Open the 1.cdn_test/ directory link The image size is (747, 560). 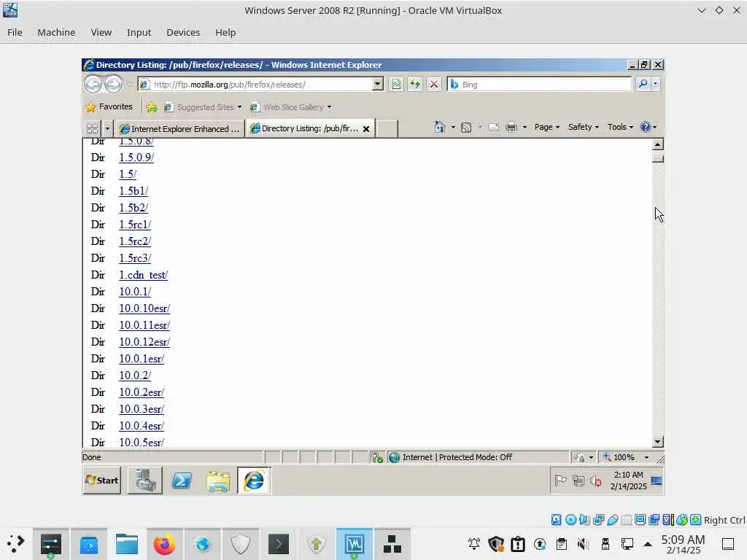click(144, 275)
